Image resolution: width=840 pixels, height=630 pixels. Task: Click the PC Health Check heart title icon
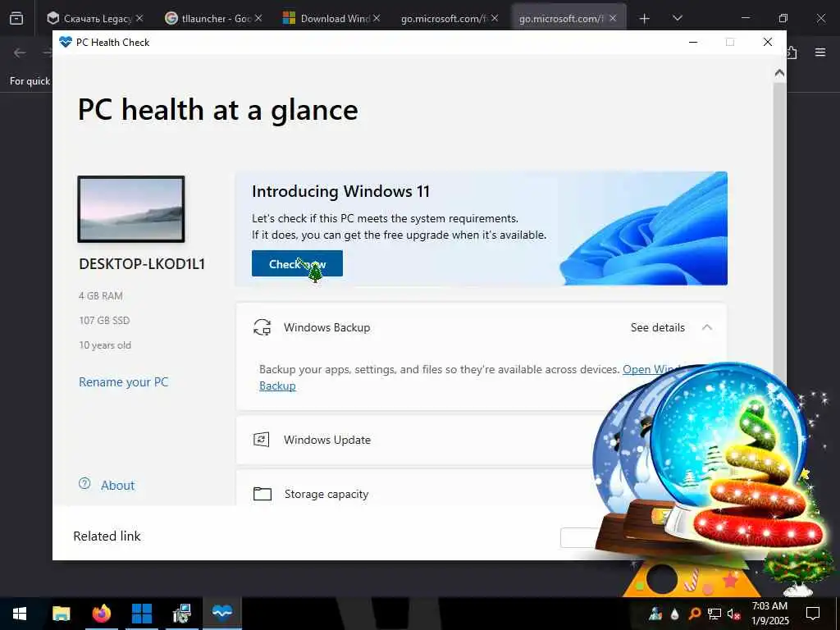click(x=66, y=43)
